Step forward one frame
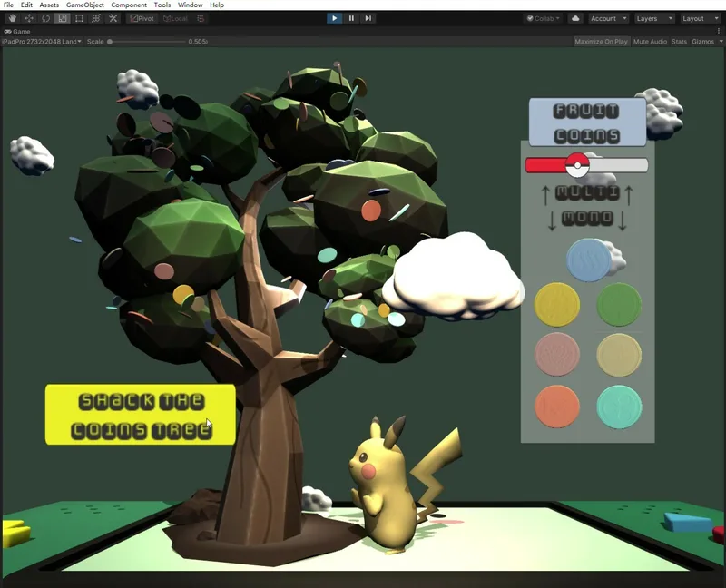726x588 pixels. pos(368,18)
